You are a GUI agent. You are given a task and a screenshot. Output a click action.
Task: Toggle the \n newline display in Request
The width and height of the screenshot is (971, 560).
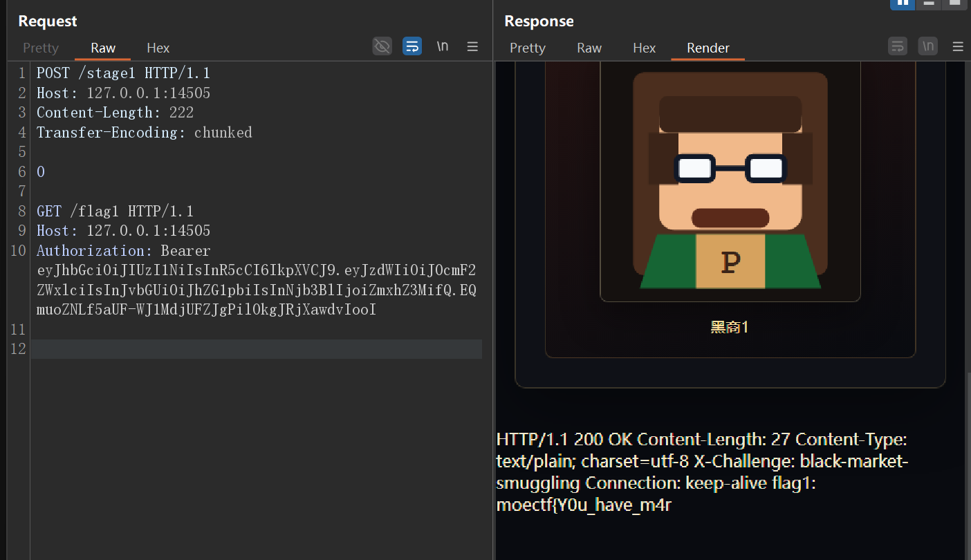(x=443, y=46)
